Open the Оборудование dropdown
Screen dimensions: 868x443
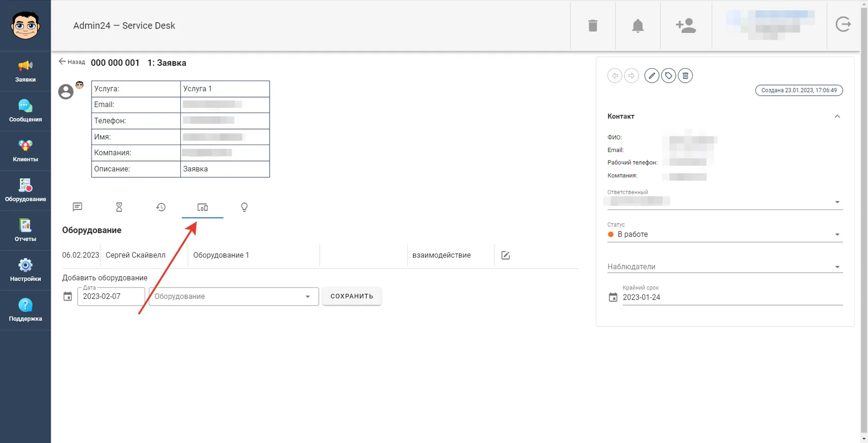[x=234, y=296]
